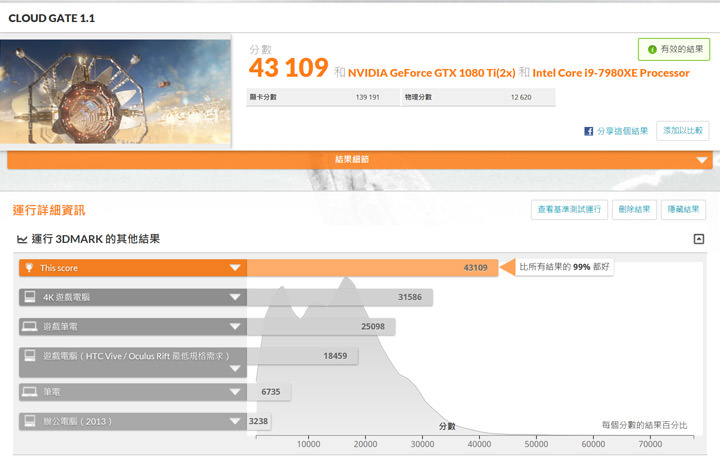Click the 添加以比較 add to compare button
Screen dimensions: 720x463
682,131
